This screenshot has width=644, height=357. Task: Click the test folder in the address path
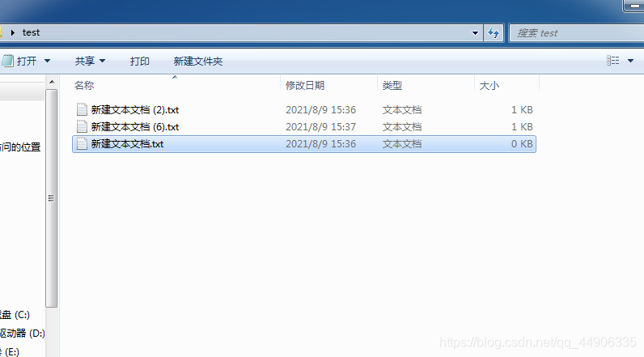pos(31,32)
